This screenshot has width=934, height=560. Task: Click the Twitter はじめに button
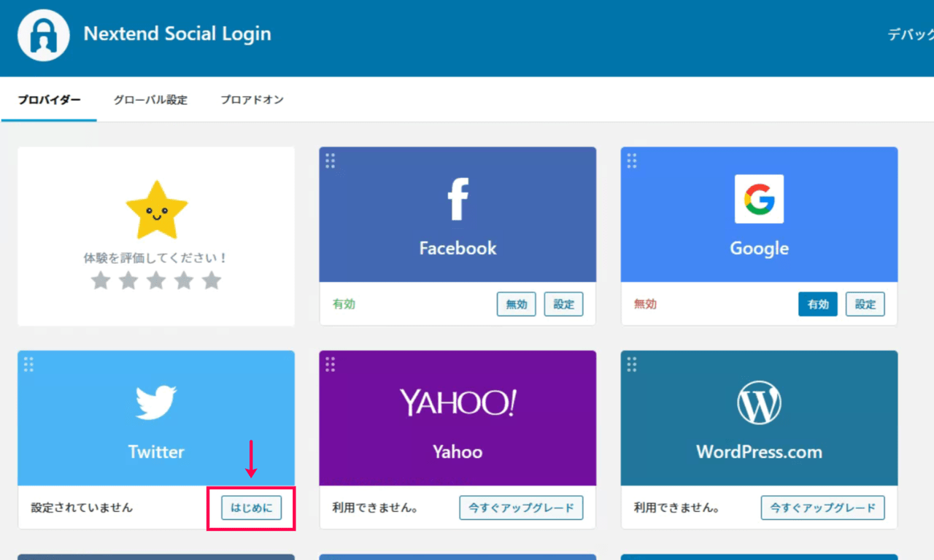click(x=251, y=507)
